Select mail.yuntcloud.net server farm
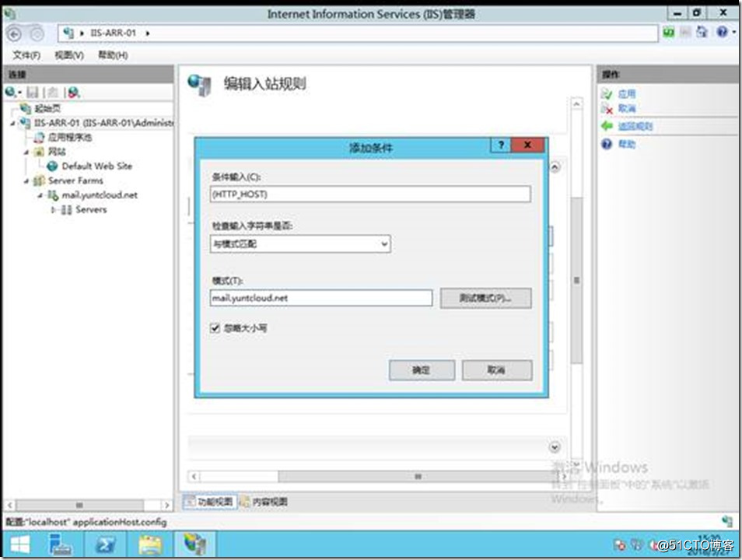 tap(100, 195)
